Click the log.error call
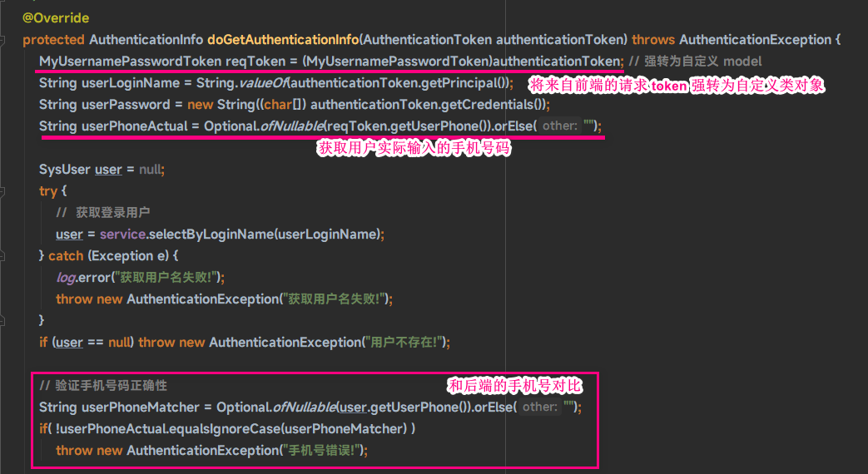 point(83,277)
